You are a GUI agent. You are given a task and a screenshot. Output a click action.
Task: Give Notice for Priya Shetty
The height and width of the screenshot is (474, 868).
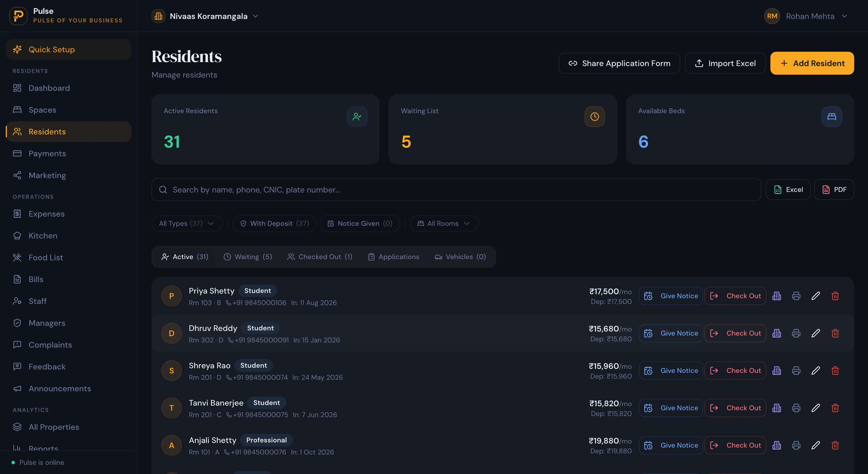(671, 296)
